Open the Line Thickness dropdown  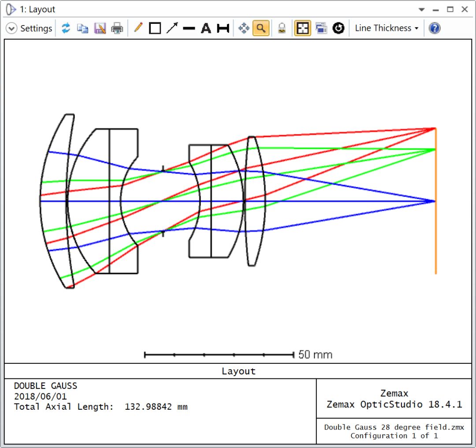387,28
